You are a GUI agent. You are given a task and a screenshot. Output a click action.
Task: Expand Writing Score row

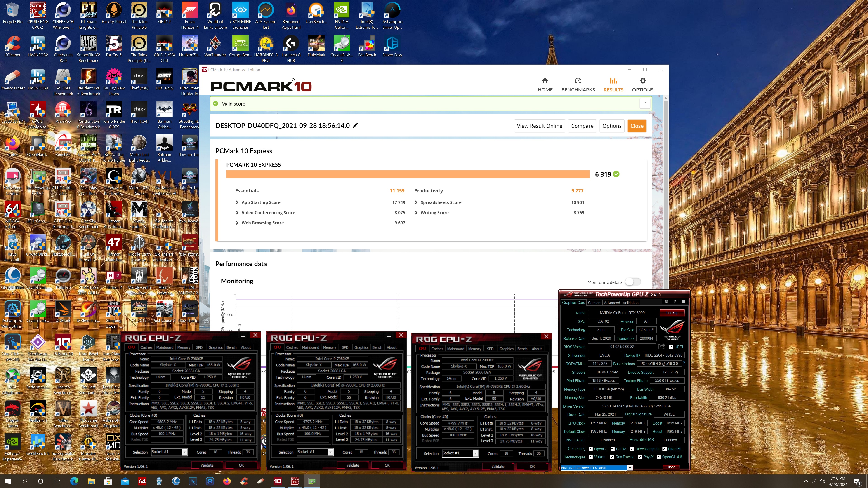click(416, 213)
